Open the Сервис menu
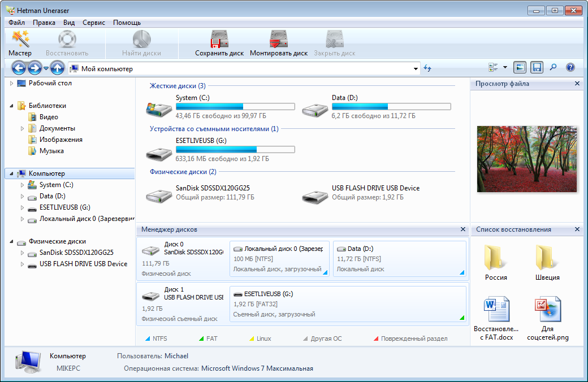The image size is (588, 382). tap(93, 23)
